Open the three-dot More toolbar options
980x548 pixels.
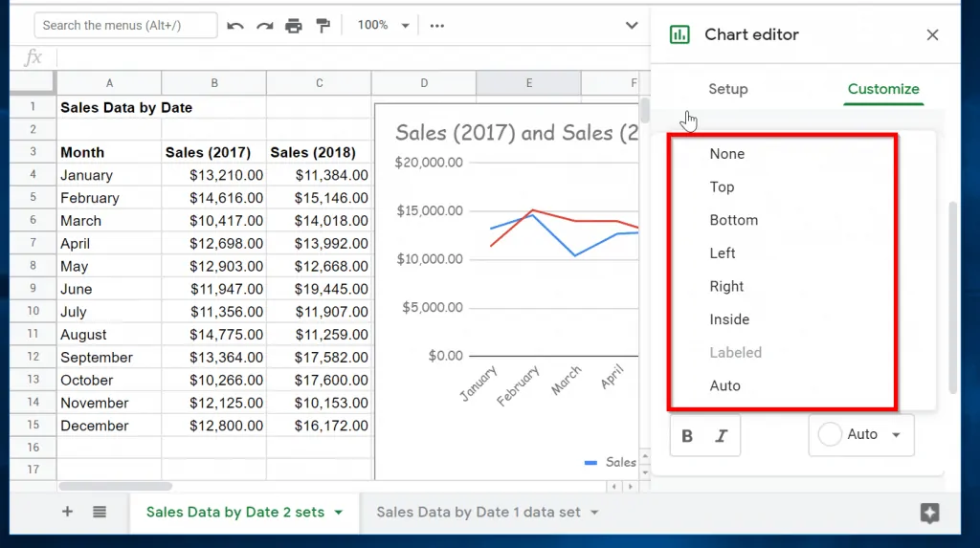(x=436, y=26)
